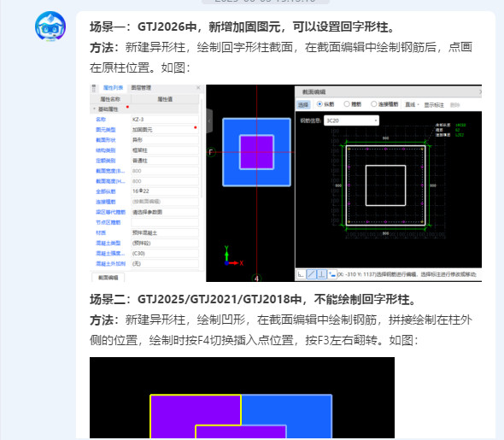Open the concrete strength value (C30)
Viewport: 504px width, 440px height.
[165, 253]
